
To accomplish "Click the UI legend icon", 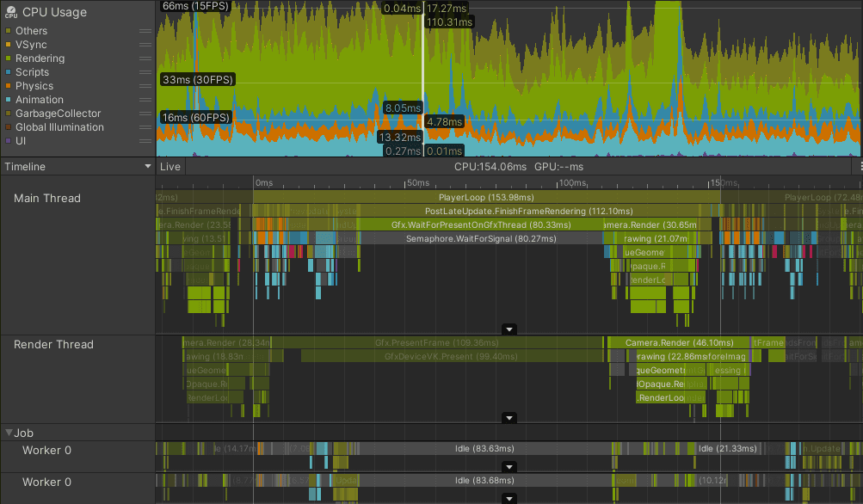I will point(7,141).
